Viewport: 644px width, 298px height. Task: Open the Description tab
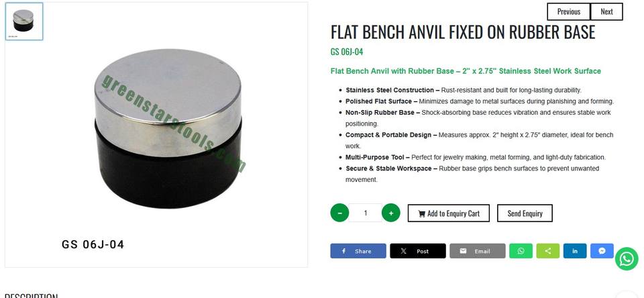31,295
